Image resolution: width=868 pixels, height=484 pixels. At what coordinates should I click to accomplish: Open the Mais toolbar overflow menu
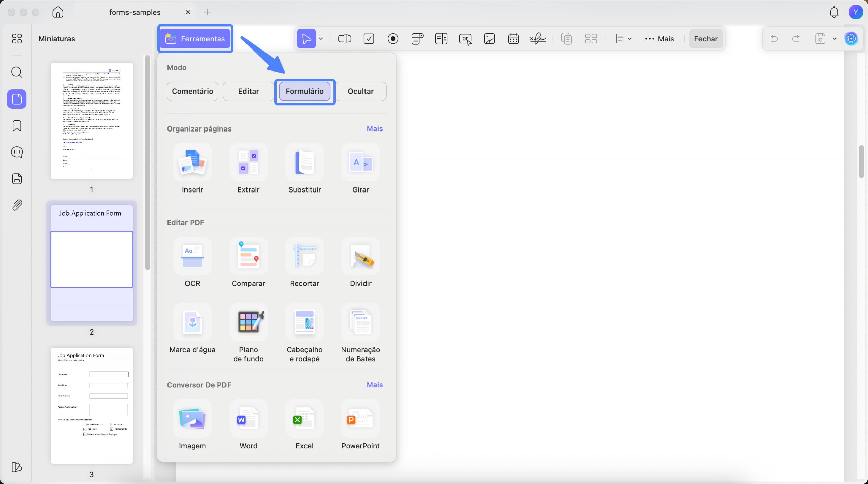click(x=659, y=39)
